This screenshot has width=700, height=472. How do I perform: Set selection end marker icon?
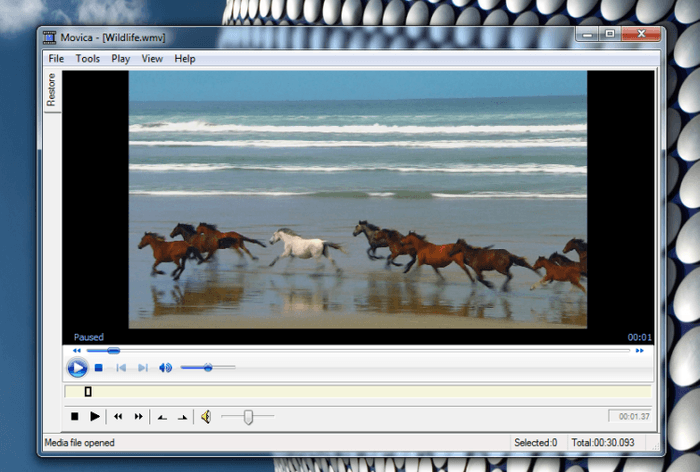coord(183,418)
